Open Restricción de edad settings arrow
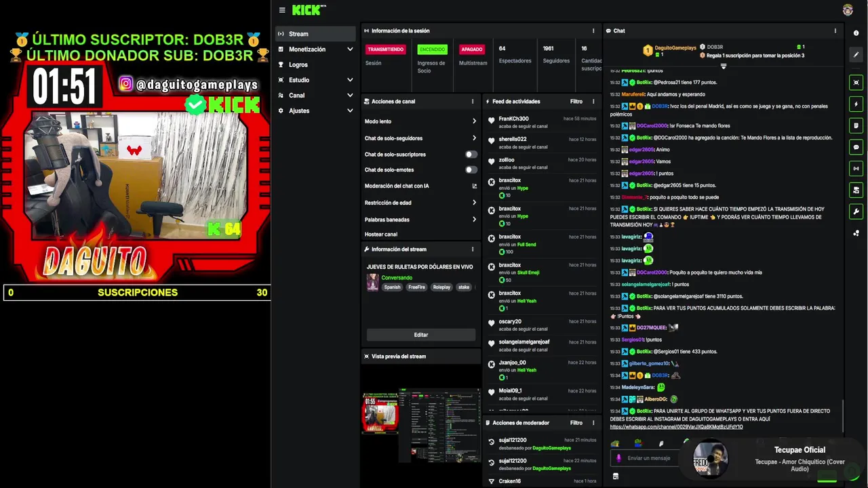This screenshot has width=868, height=488. (x=474, y=203)
